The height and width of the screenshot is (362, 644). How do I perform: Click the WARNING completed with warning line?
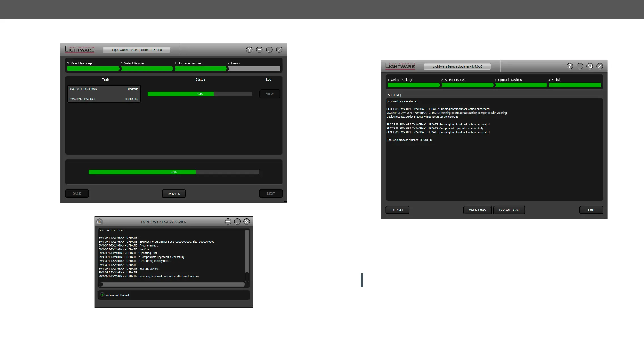click(x=447, y=113)
